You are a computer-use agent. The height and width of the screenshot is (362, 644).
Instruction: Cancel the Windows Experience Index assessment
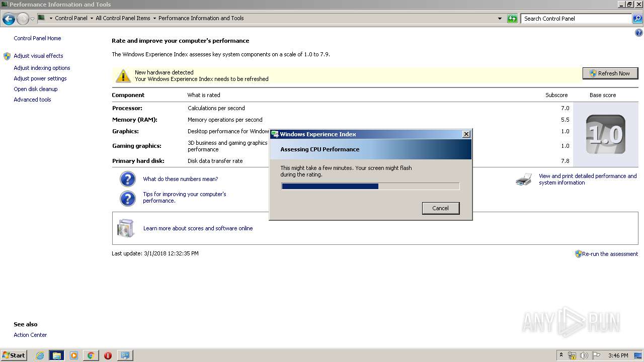pos(440,208)
